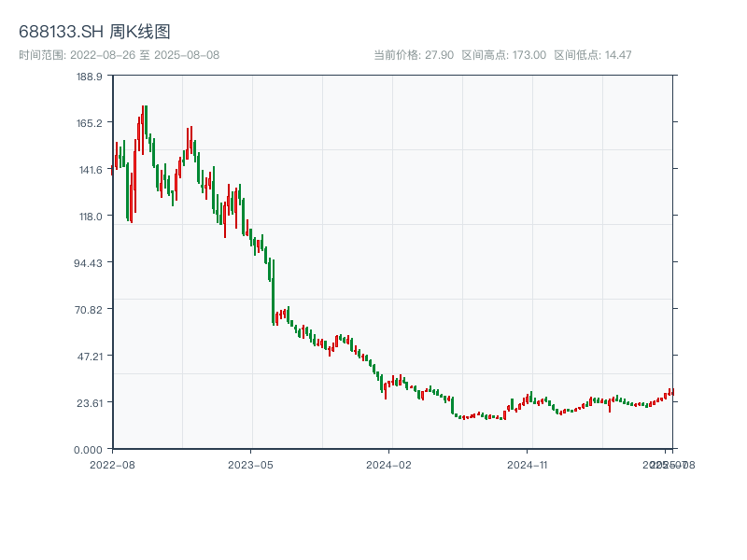Click the 188.9 y-axis tick label
The image size is (747, 560).
click(x=89, y=79)
